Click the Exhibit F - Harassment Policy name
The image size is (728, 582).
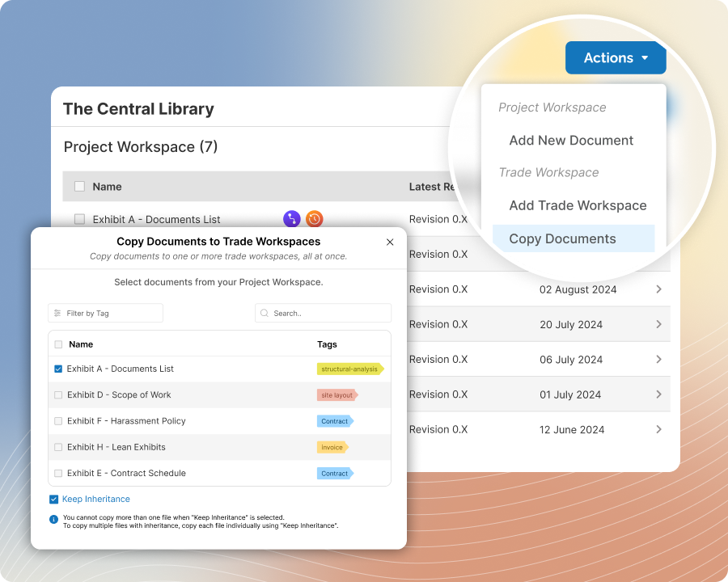(126, 421)
